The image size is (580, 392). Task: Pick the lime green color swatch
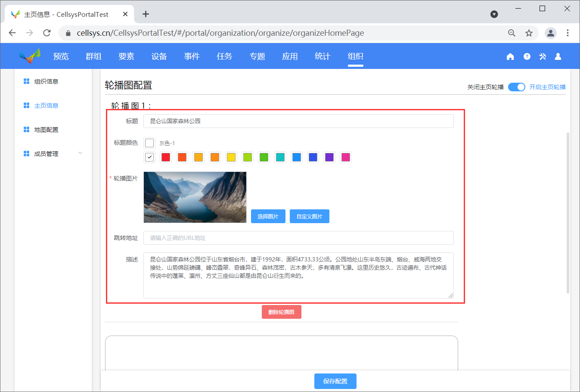(248, 157)
